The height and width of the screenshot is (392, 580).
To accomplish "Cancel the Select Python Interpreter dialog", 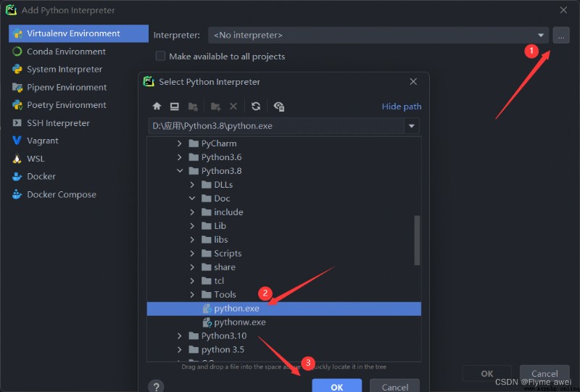I will coord(394,386).
